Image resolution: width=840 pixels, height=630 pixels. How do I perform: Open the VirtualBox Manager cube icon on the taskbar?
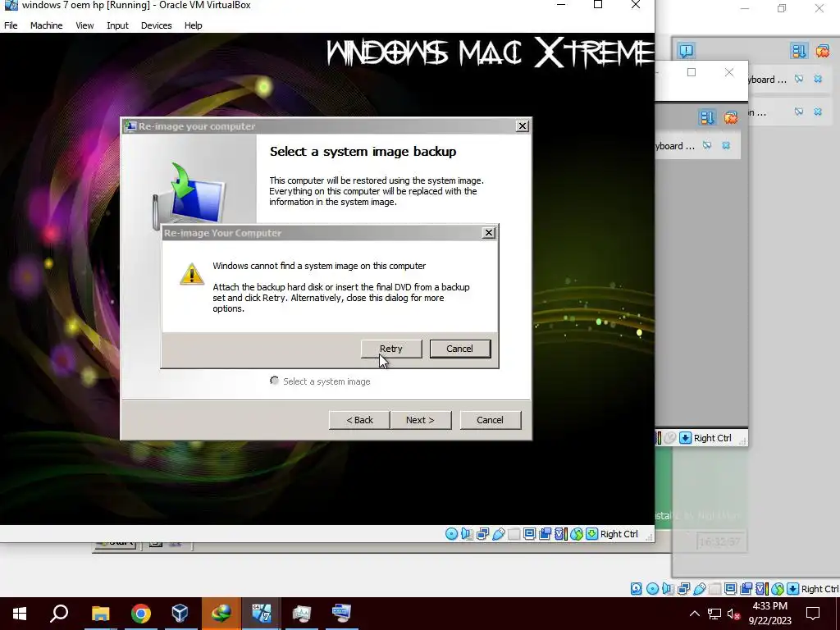pyautogui.click(x=180, y=614)
